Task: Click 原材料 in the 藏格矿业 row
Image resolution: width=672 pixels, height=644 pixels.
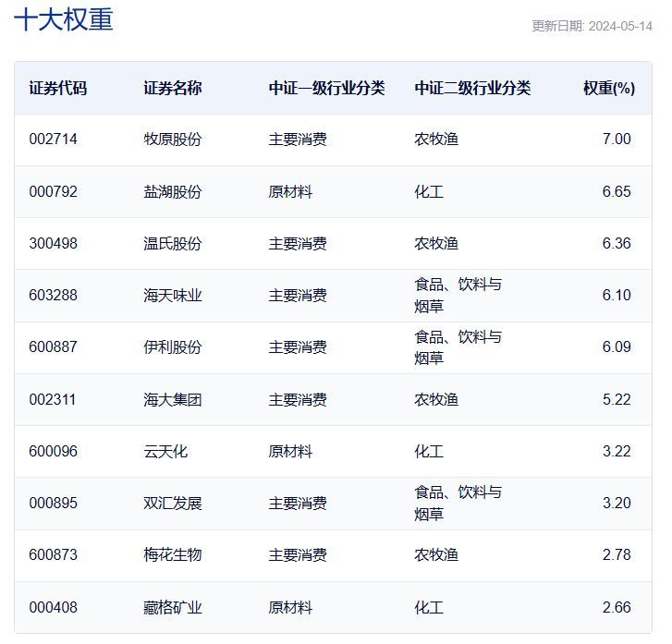Action: (x=290, y=607)
